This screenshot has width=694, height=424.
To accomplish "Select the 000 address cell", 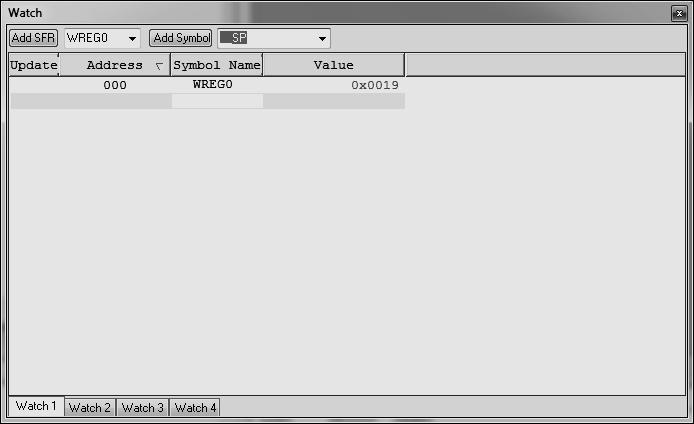I will (x=115, y=85).
